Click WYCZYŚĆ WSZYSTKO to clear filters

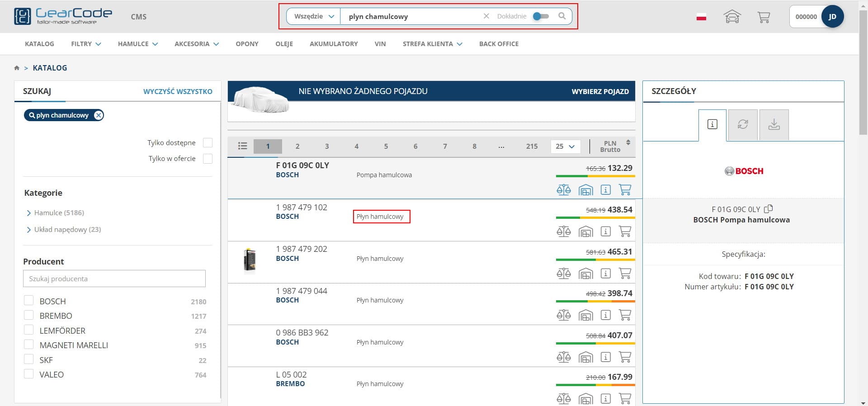(x=178, y=91)
